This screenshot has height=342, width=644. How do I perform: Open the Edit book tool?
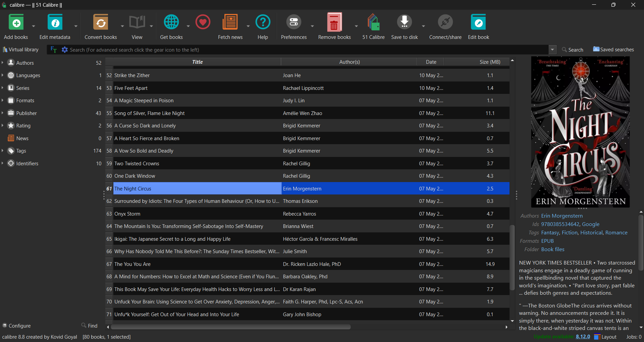pyautogui.click(x=478, y=23)
